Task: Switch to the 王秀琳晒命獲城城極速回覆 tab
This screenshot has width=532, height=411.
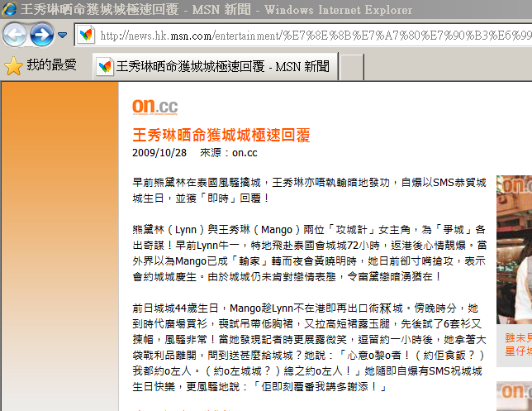Action: click(x=216, y=66)
